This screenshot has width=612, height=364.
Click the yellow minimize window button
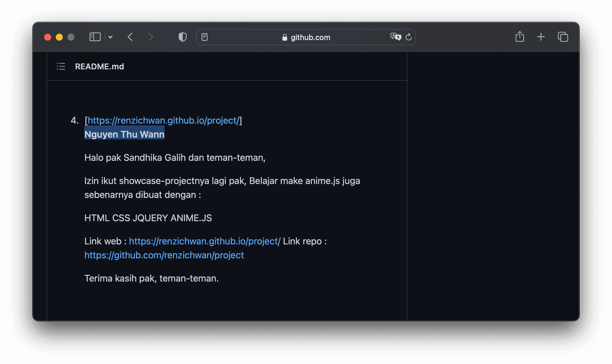coord(59,37)
